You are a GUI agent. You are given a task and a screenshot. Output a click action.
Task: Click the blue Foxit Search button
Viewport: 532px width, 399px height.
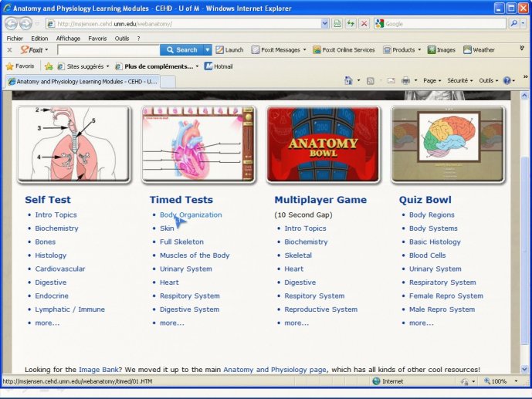(181, 50)
